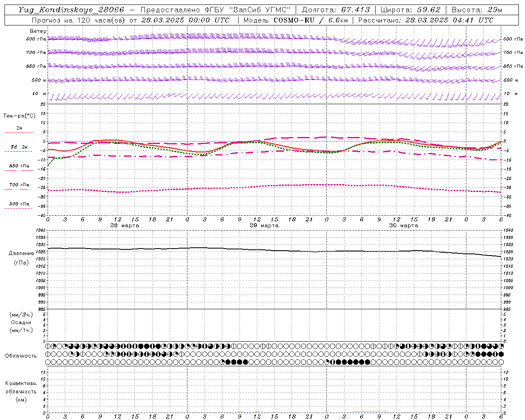The image size is (525, 420).
Task: Click the Давление pressure panel label
Action: [21, 253]
